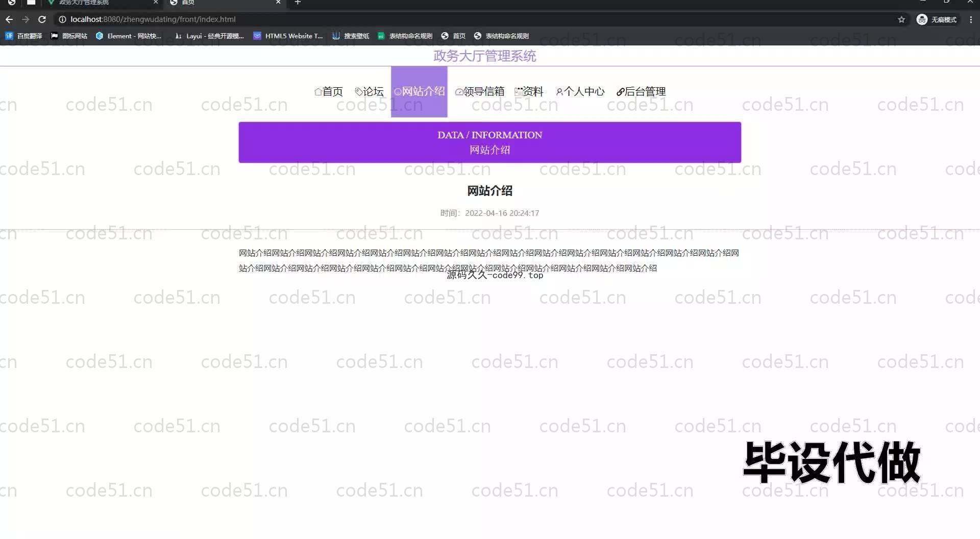Viewport: 980px width, 539px height.
Task: Click the timestamp 2022-04-16 20:24:17
Action: click(x=502, y=213)
